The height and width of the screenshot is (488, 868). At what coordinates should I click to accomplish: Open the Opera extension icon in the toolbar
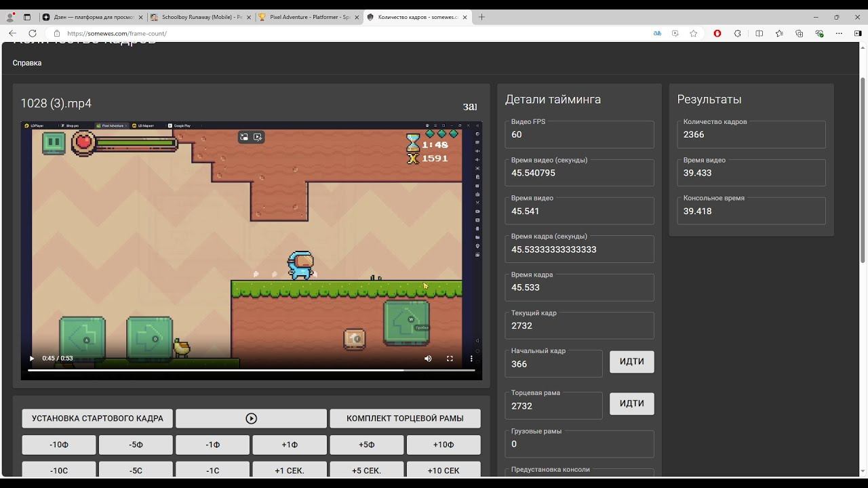click(x=717, y=33)
